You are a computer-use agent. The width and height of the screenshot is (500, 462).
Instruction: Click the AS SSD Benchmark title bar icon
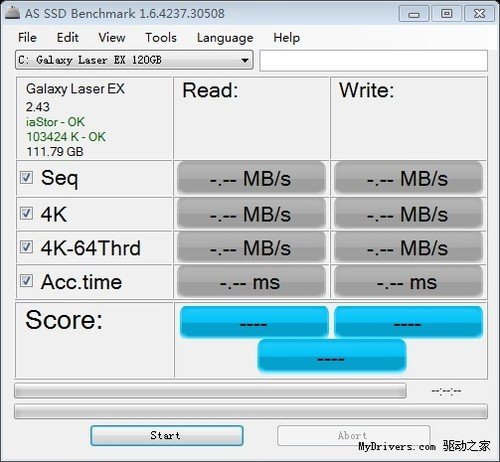pyautogui.click(x=12, y=13)
